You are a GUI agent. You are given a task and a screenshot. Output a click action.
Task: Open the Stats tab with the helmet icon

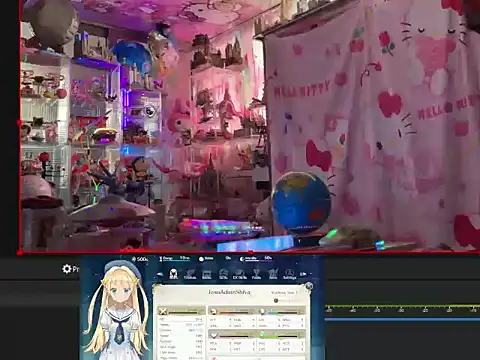coord(173,274)
